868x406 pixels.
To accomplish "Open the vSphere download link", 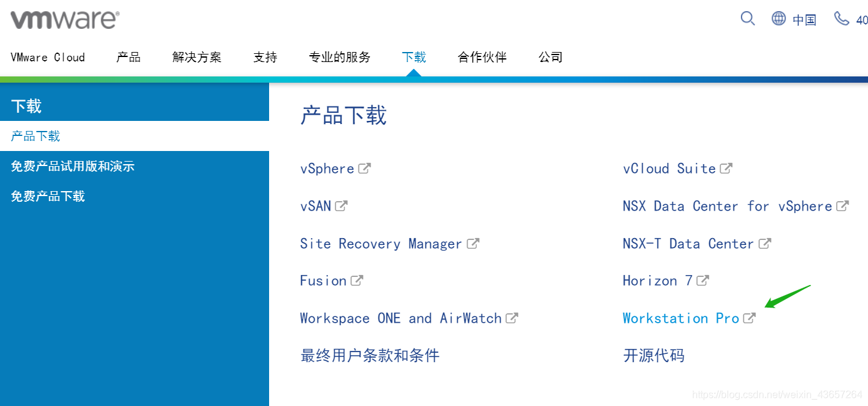I will pos(327,169).
